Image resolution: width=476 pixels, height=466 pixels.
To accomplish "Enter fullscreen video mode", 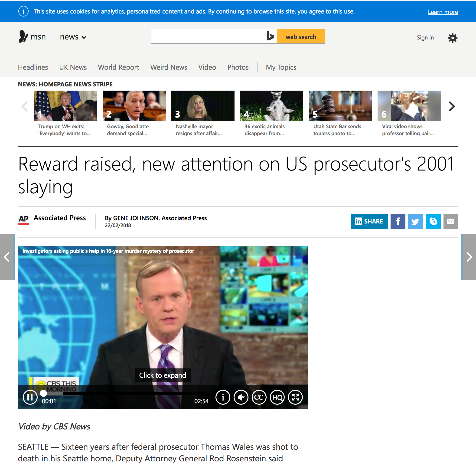I will coord(295,397).
